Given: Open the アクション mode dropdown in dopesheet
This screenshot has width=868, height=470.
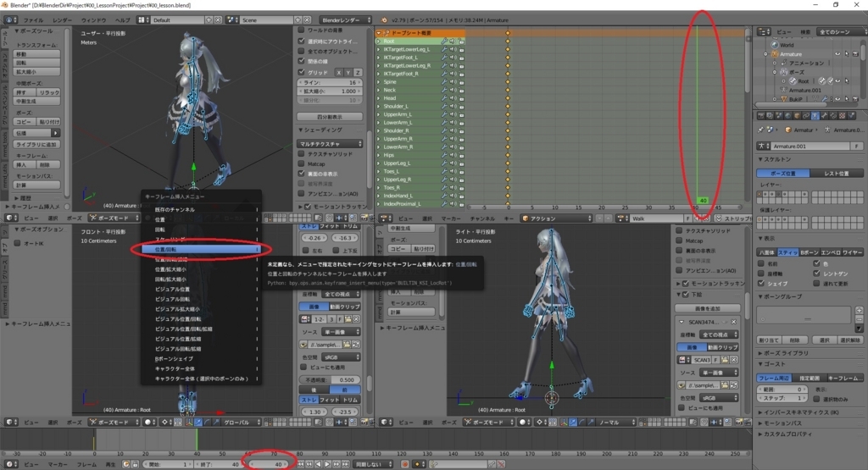Looking at the screenshot, I should tap(556, 218).
